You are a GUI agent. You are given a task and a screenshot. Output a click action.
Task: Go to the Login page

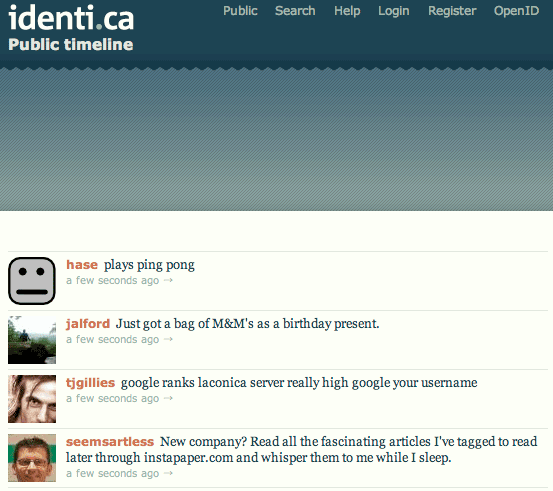click(394, 11)
